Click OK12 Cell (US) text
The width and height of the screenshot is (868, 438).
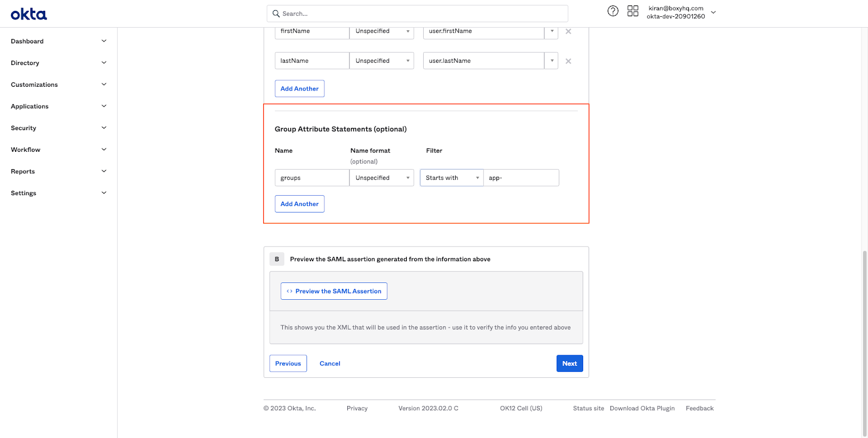pyautogui.click(x=521, y=409)
